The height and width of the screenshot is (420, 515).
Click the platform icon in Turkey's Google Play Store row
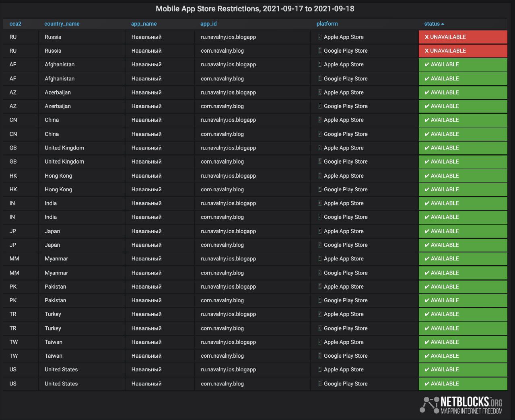(x=320, y=328)
